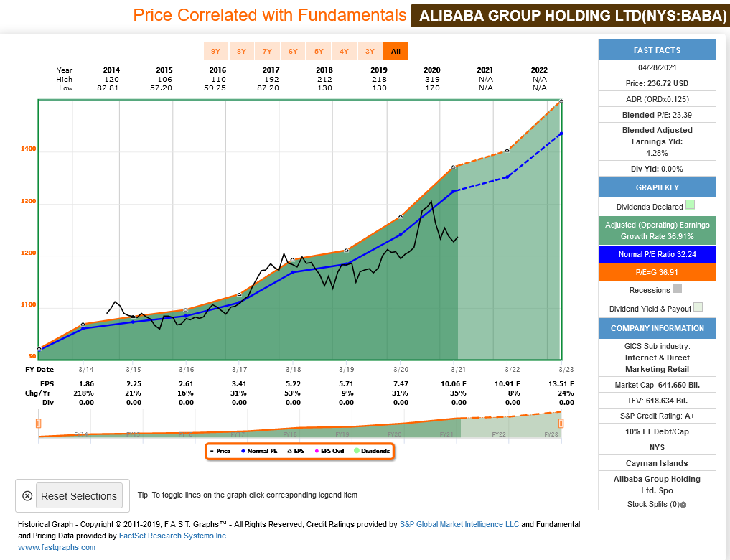Select the All time range tab

point(396,51)
